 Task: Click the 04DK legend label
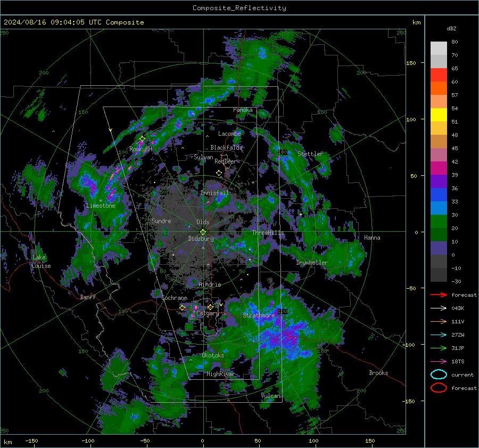(458, 308)
